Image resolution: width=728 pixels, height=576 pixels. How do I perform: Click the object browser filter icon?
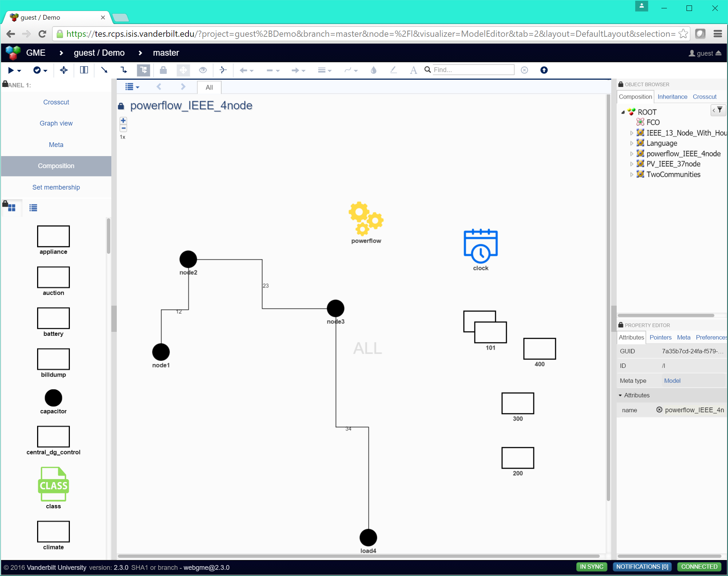[719, 110]
